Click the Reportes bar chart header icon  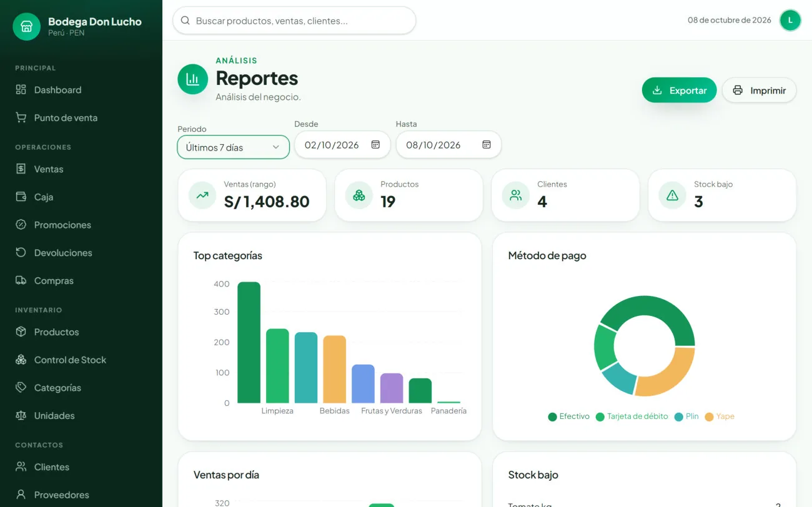[193, 79]
